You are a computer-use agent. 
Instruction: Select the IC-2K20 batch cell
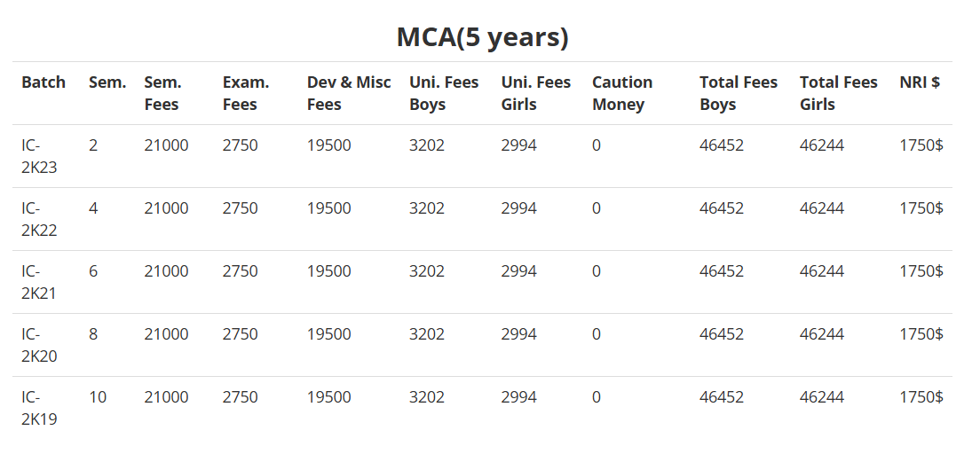pos(39,345)
